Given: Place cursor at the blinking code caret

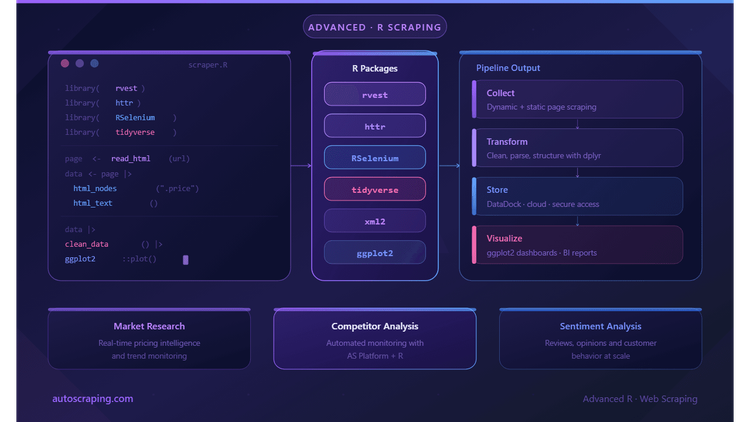Looking at the screenshot, I should tap(186, 260).
